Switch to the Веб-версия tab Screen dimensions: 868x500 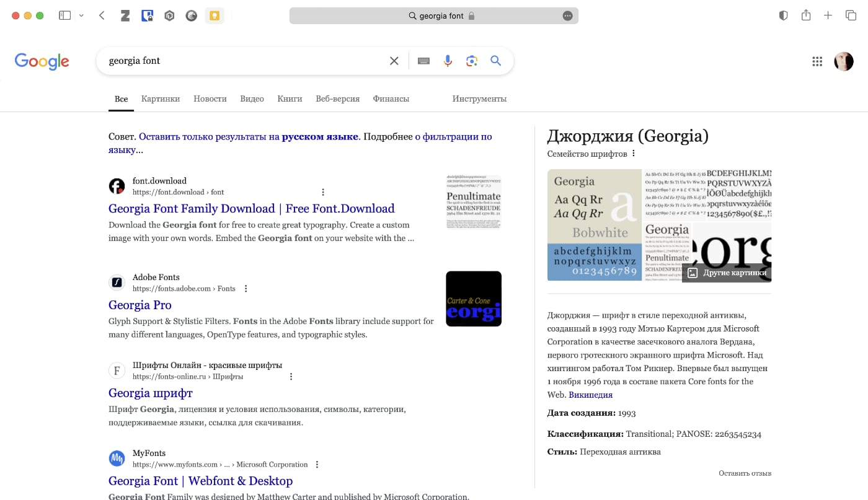point(338,99)
